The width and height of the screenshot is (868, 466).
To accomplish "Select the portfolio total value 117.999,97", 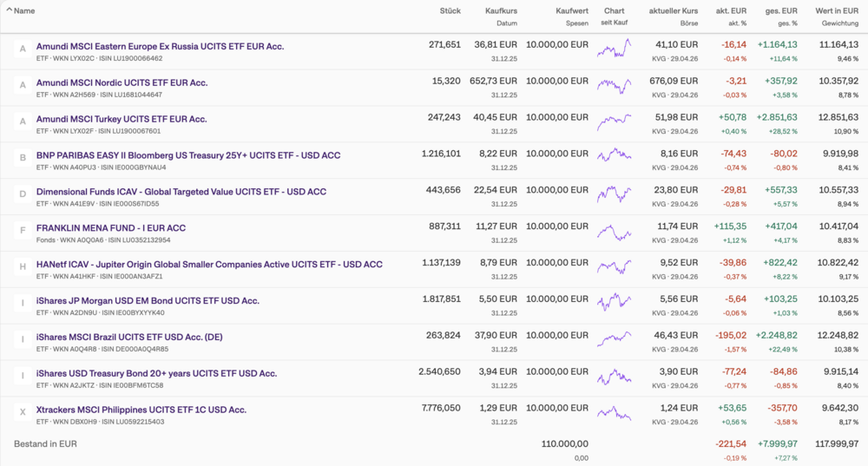I will point(837,443).
